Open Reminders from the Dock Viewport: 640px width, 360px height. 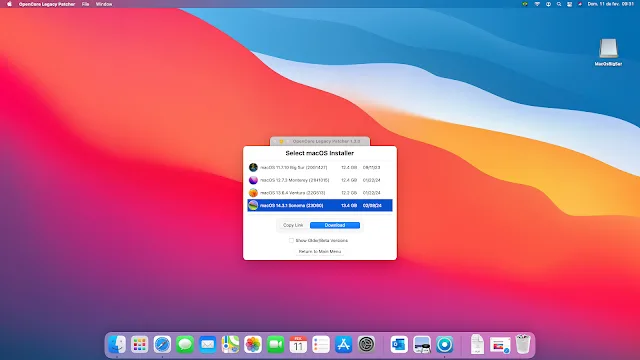(x=321, y=344)
